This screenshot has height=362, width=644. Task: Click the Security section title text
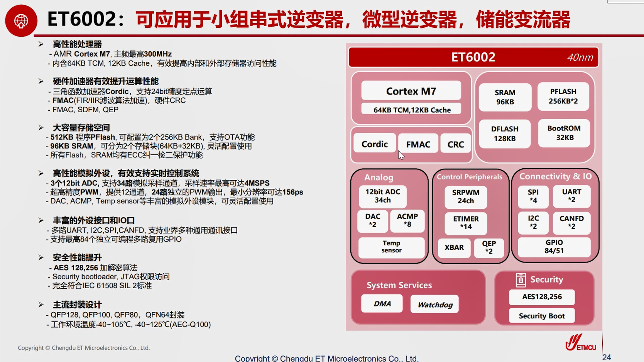point(546,279)
